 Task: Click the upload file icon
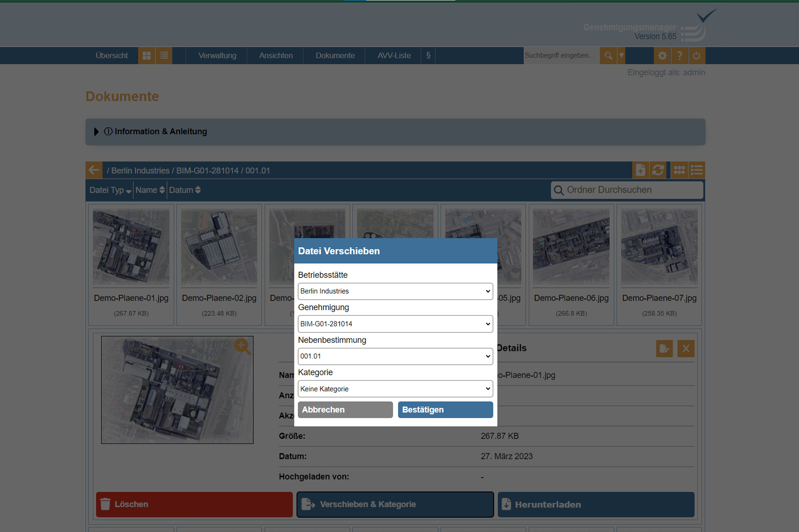[640, 170]
